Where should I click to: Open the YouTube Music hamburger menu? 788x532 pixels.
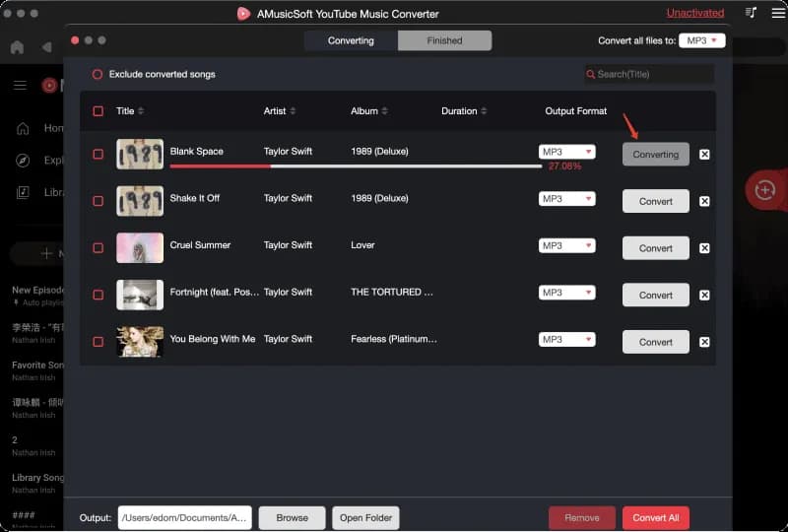click(20, 86)
